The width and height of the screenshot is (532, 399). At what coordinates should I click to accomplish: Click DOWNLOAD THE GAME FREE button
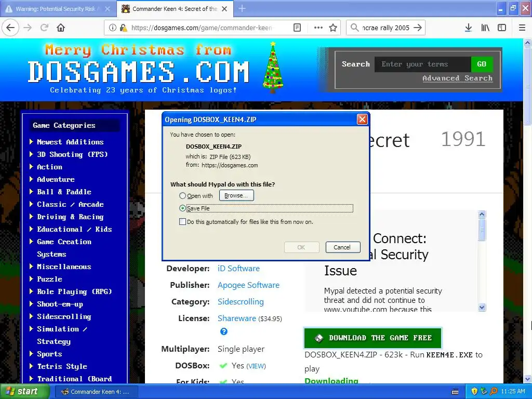[x=373, y=338]
